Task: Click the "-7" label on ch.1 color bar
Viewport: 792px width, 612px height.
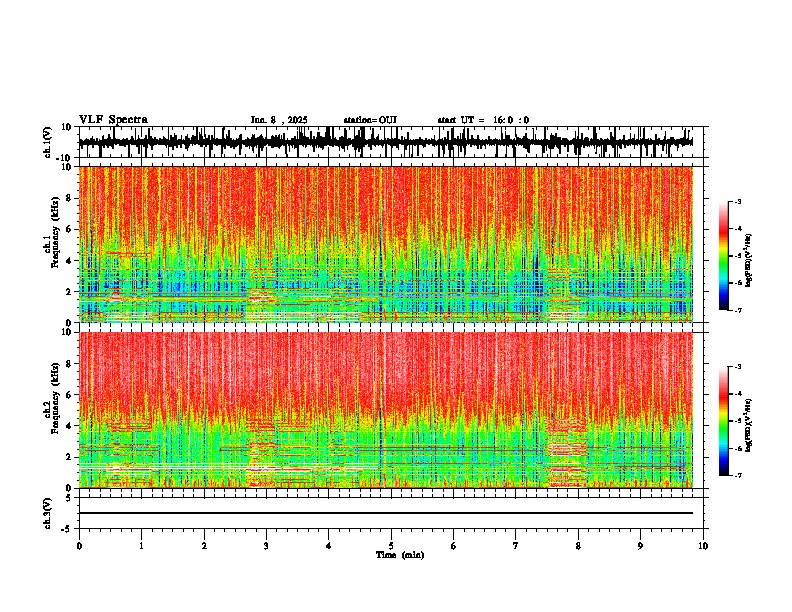Action: pyautogui.click(x=737, y=310)
